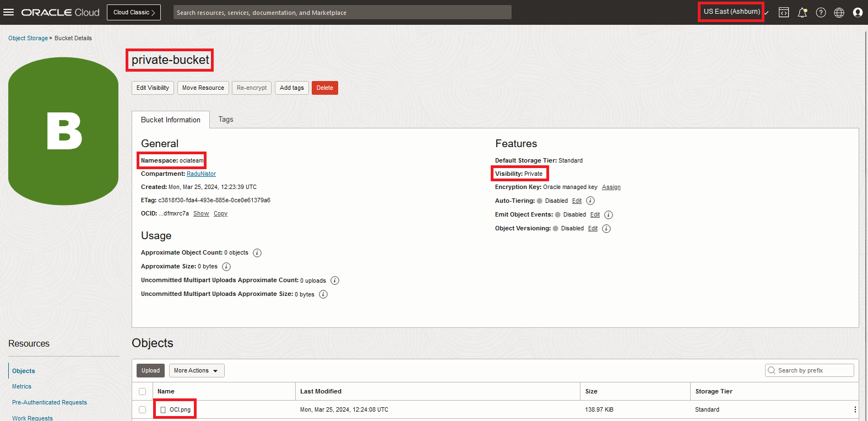Open the user profile icon

click(858, 12)
